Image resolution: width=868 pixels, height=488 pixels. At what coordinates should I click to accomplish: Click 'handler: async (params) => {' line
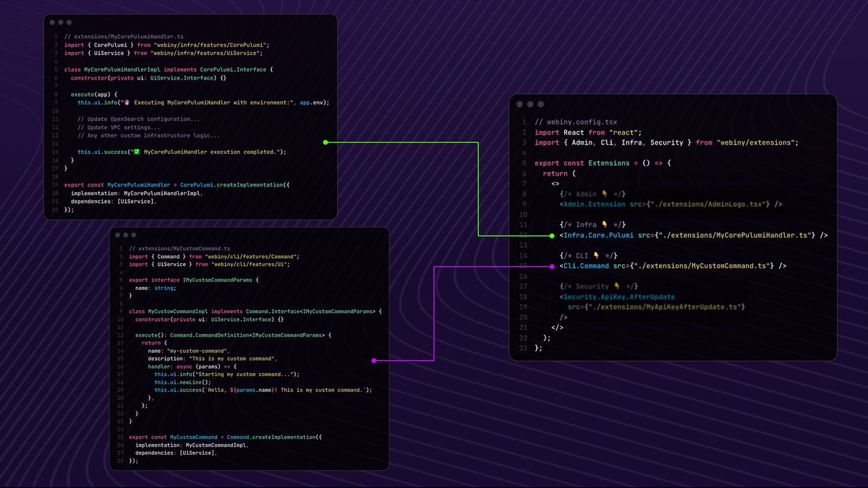192,367
